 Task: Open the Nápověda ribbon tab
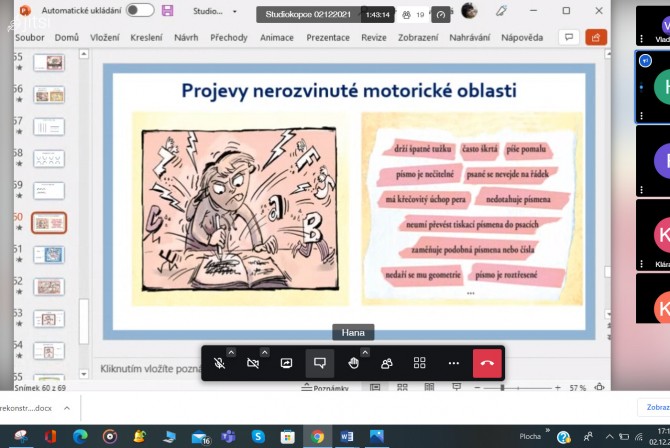[x=522, y=38]
